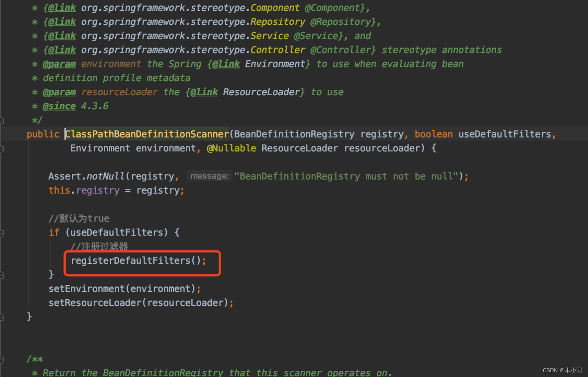Click the @param tag before 'environment'
The height and width of the screenshot is (377, 588).
(59, 64)
